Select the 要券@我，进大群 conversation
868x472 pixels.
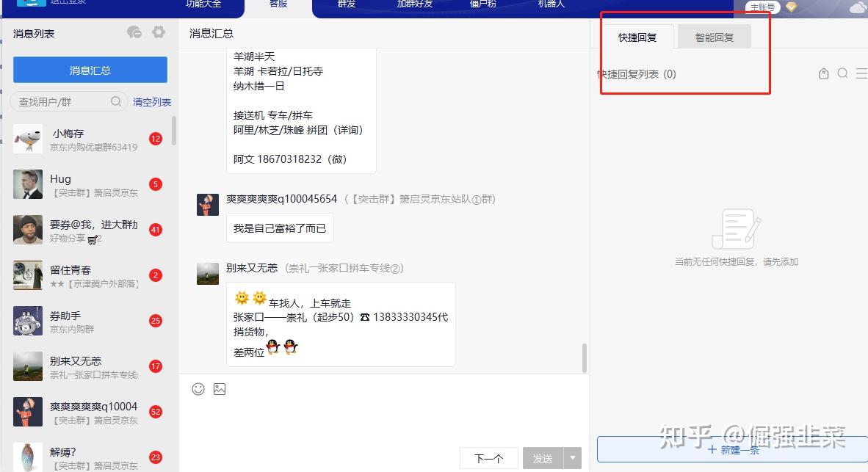tap(89, 230)
